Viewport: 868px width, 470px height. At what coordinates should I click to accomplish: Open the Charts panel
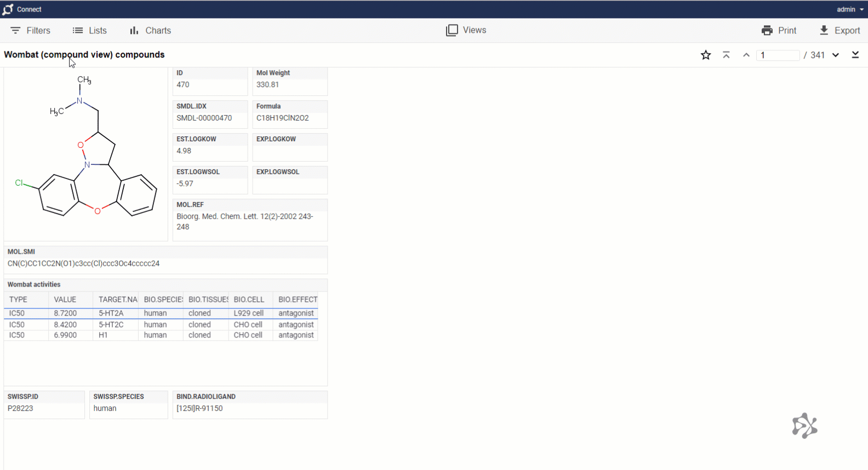coord(150,31)
